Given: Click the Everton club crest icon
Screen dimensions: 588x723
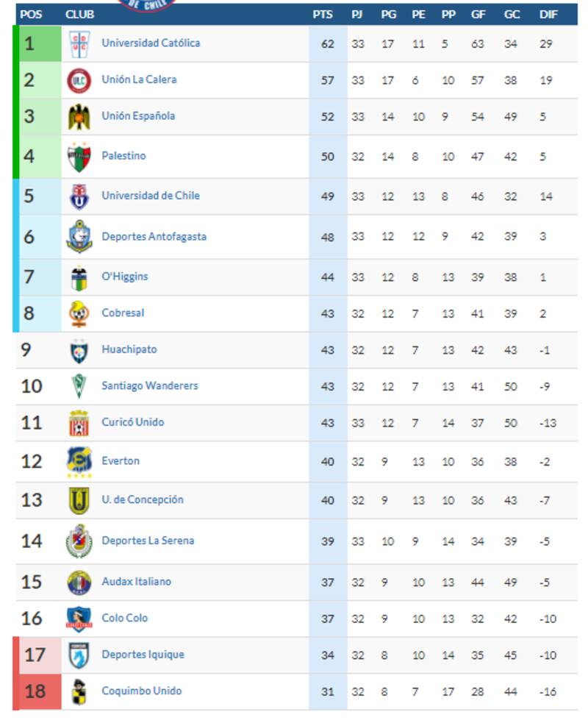Looking at the screenshot, I should (79, 462).
